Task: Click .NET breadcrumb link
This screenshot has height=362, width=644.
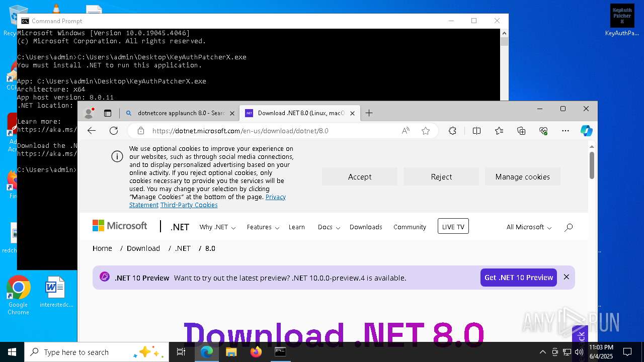Action: pos(183,248)
